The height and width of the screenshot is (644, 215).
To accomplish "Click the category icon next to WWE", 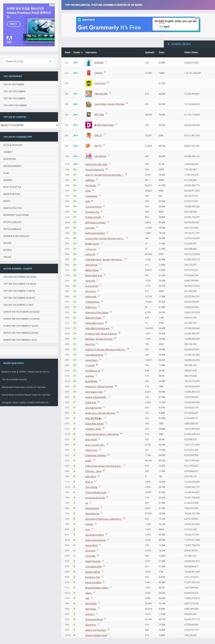I will (x=93, y=190).
